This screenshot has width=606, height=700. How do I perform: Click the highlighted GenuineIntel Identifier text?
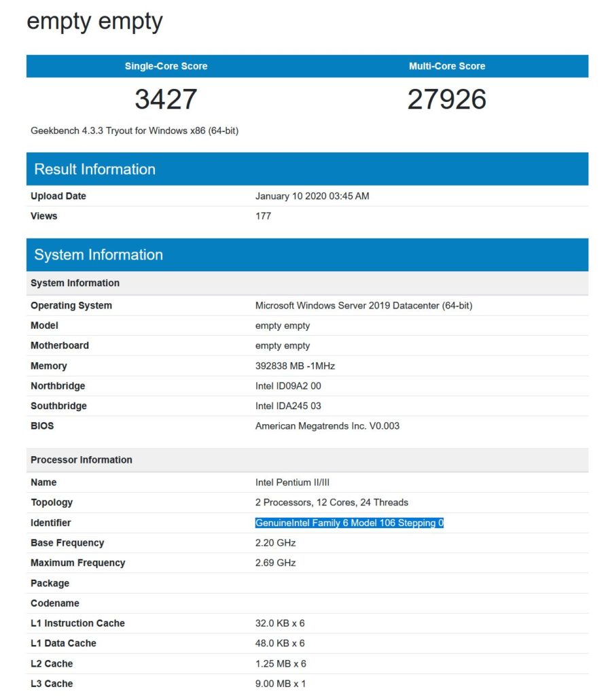349,523
